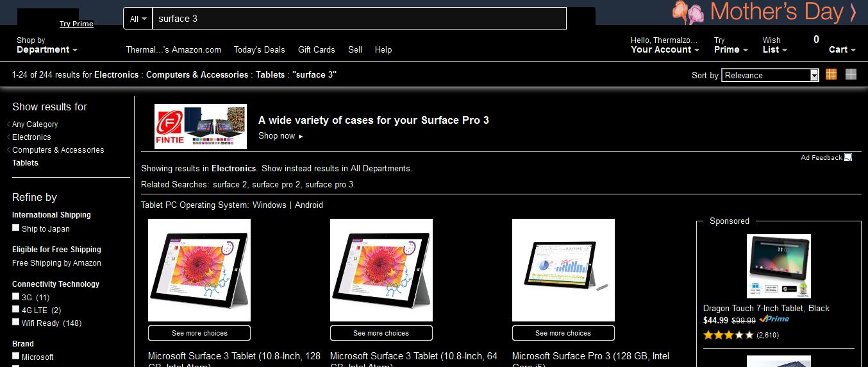Open Microsoft Surface Pro 3 128 GB title

pos(591,361)
